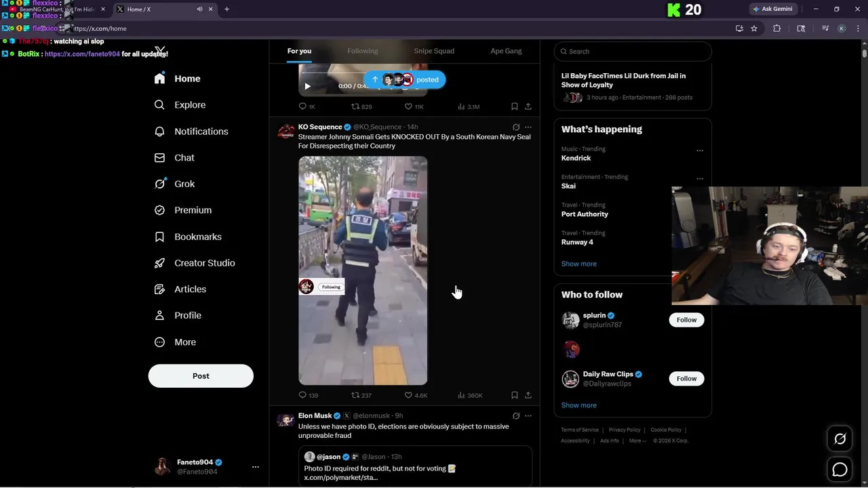Open Explore in the sidebar

click(180, 105)
